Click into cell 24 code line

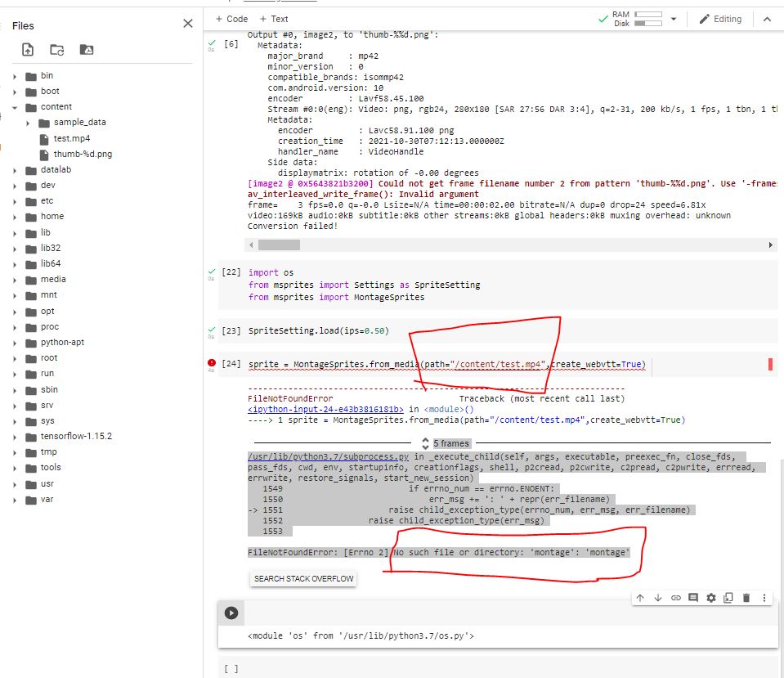(x=446, y=364)
